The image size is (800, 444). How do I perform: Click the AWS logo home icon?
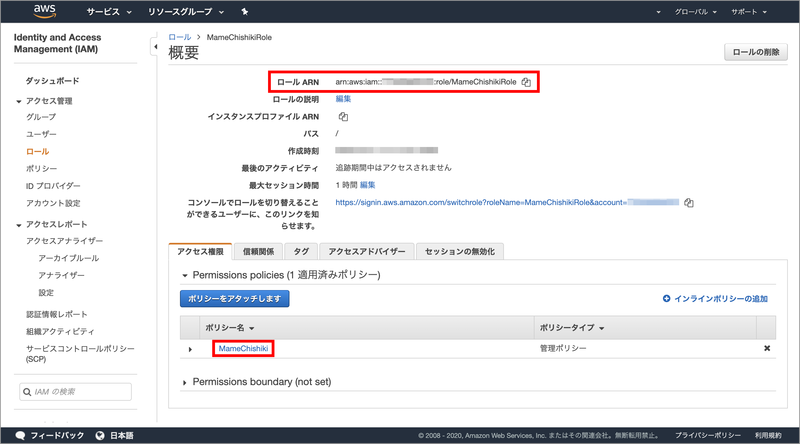pyautogui.click(x=44, y=11)
